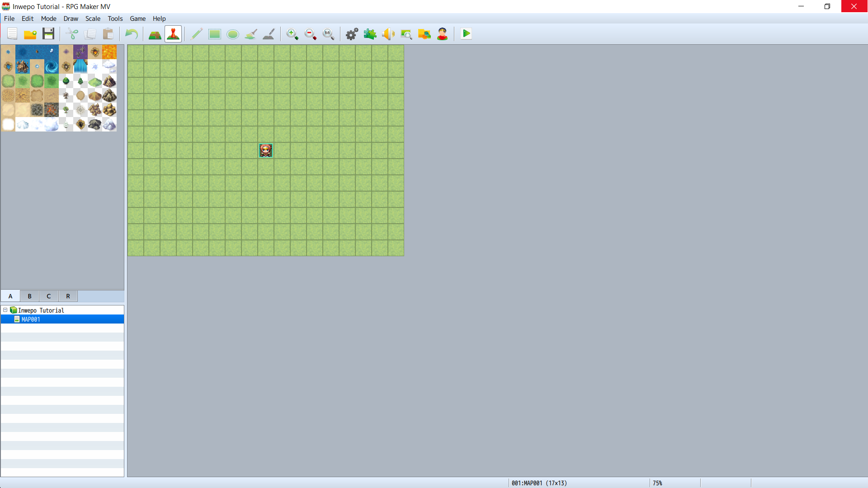This screenshot has width=868, height=488.
Task: Click Zoom In magnifier icon
Action: coord(292,34)
